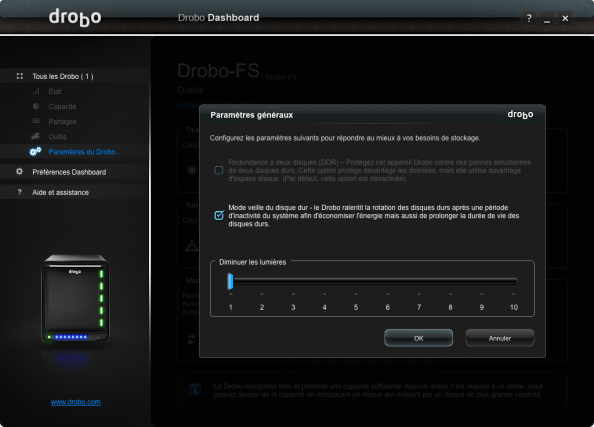Click the drobo logo in the dialog title
This screenshot has height=427, width=594.
[x=520, y=114]
